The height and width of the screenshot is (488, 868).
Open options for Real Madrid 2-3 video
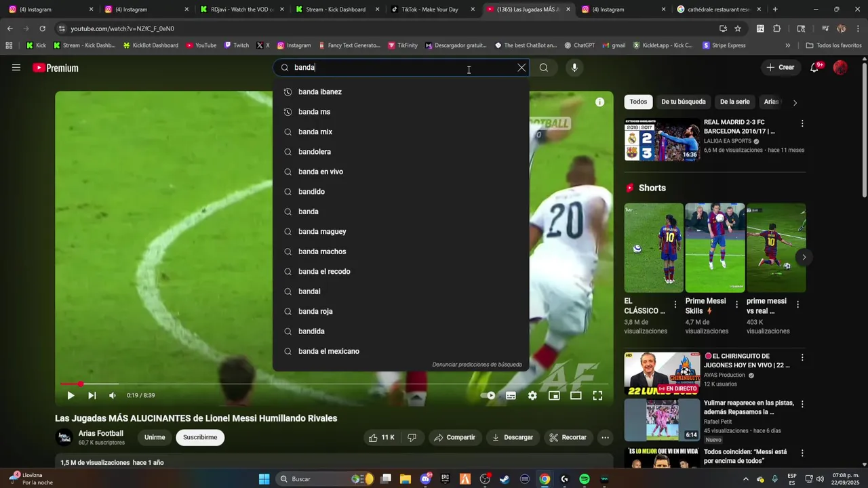(802, 123)
